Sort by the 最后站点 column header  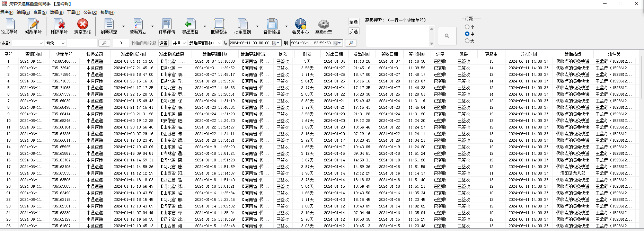pos(573,54)
